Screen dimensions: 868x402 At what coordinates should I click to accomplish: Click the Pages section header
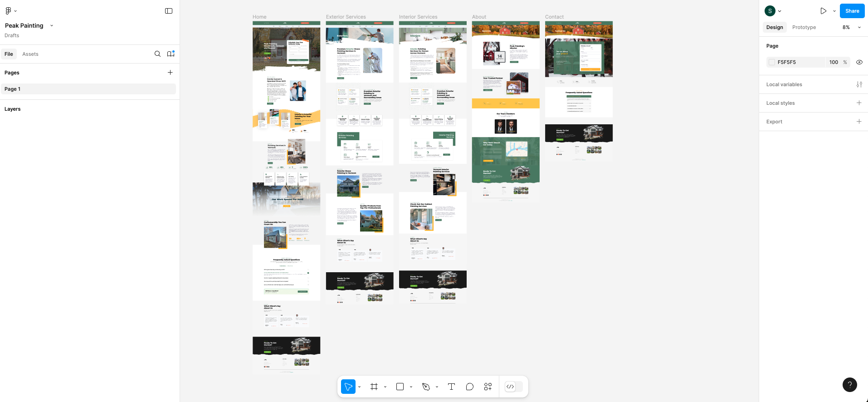point(12,73)
